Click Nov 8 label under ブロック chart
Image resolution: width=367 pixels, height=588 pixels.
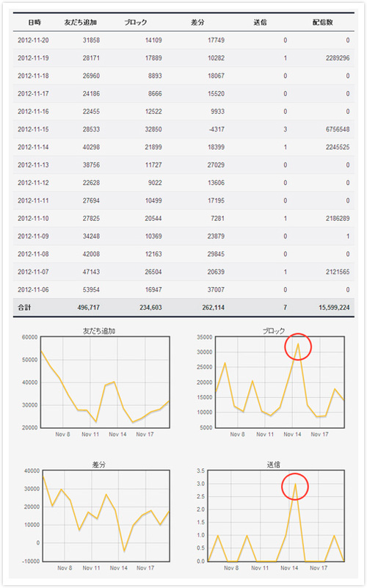pyautogui.click(x=237, y=435)
